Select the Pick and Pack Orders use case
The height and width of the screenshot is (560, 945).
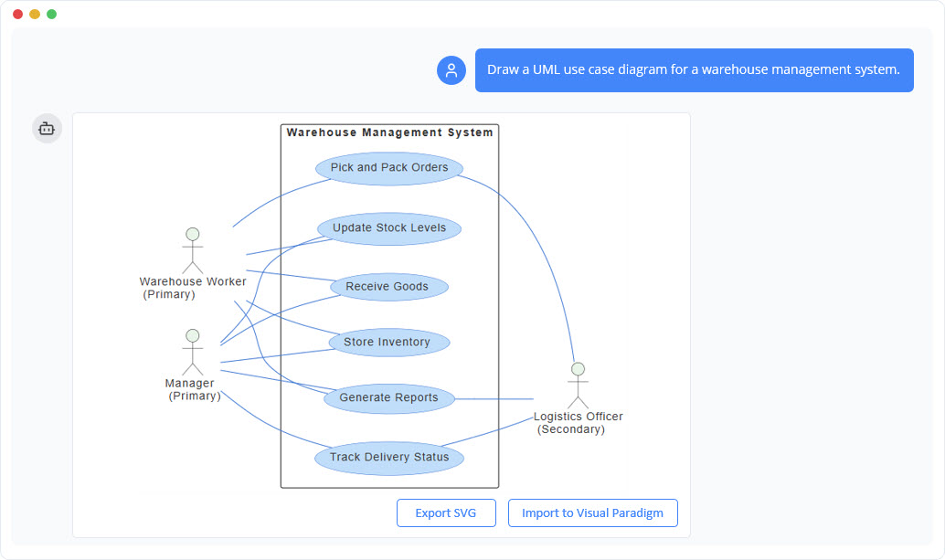(x=388, y=168)
